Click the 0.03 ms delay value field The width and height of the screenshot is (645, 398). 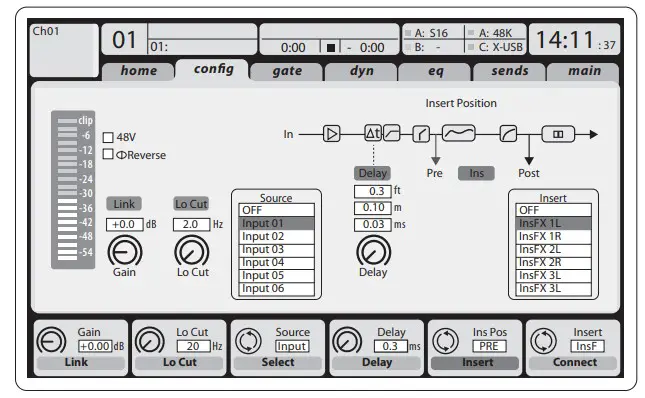[x=372, y=224]
